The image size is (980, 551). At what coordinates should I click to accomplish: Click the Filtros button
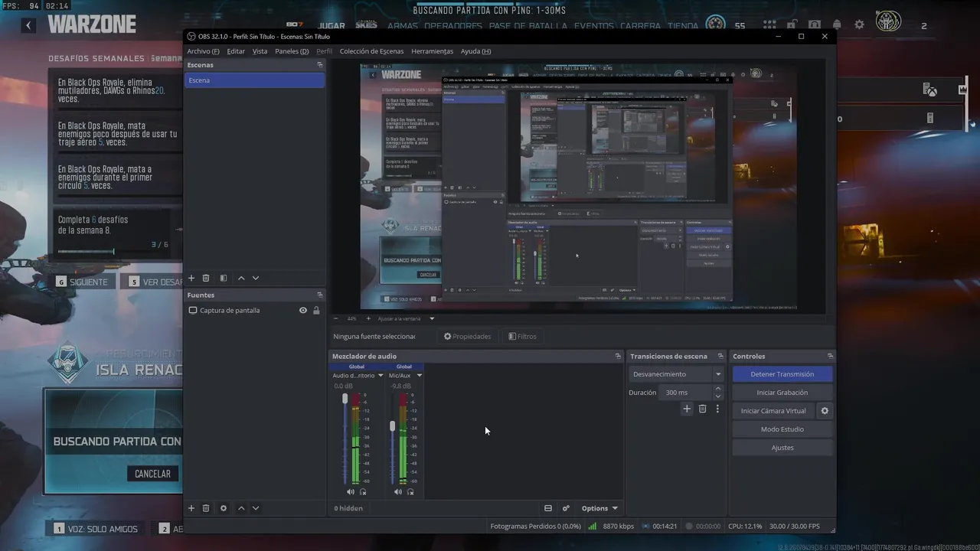coord(522,337)
